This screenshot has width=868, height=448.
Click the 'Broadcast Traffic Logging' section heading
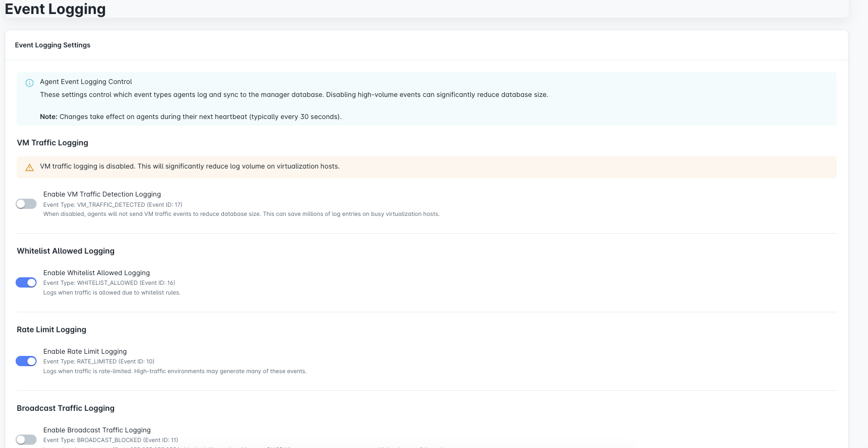click(66, 408)
